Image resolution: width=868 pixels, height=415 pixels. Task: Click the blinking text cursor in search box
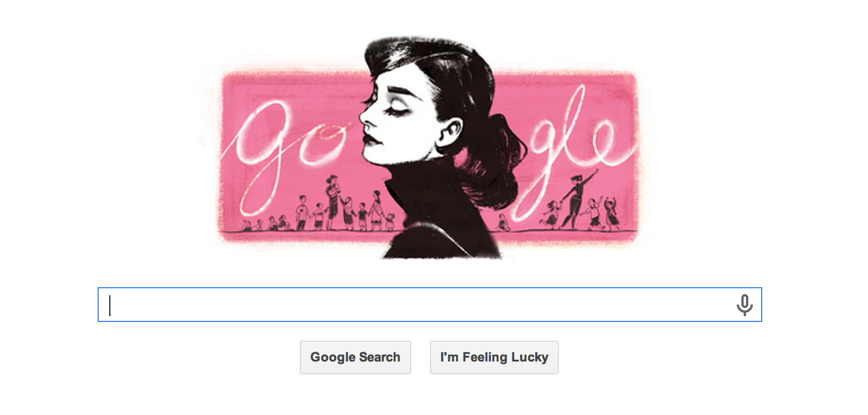pos(110,305)
